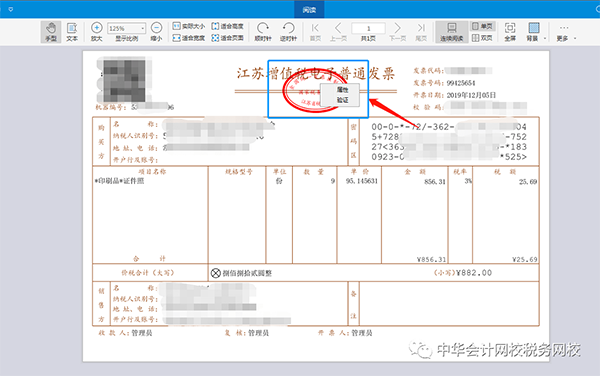Select the hand (手型) tool
Image resolution: width=600 pixels, height=376 pixels.
pyautogui.click(x=51, y=32)
